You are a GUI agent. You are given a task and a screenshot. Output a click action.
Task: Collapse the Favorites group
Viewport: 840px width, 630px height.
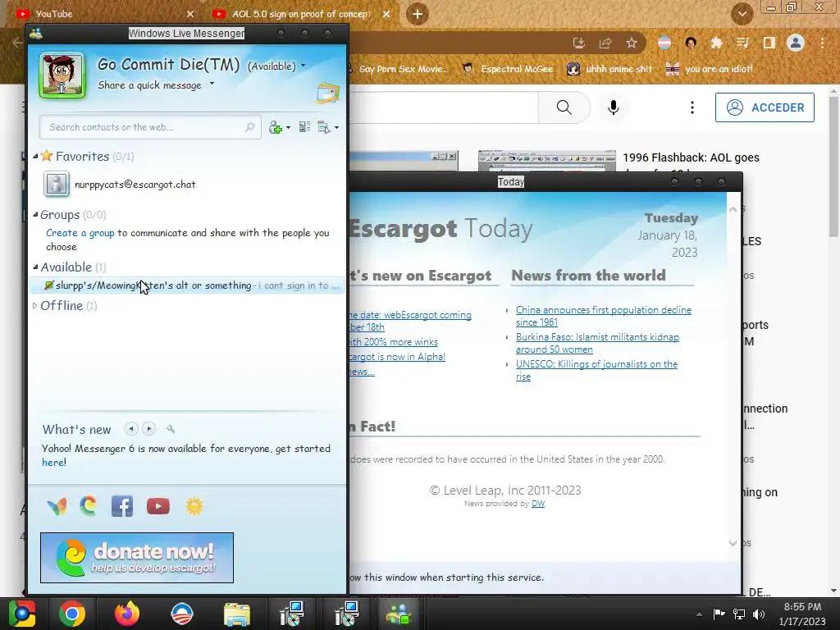35,157
